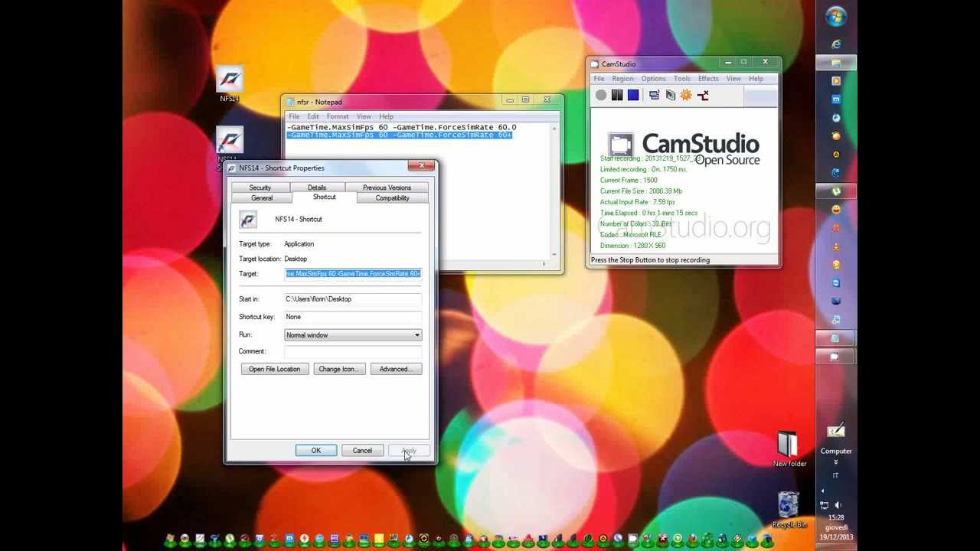Launch Internet Explorer from the taskbar
Viewport: 980px width, 551px height.
coord(836,44)
